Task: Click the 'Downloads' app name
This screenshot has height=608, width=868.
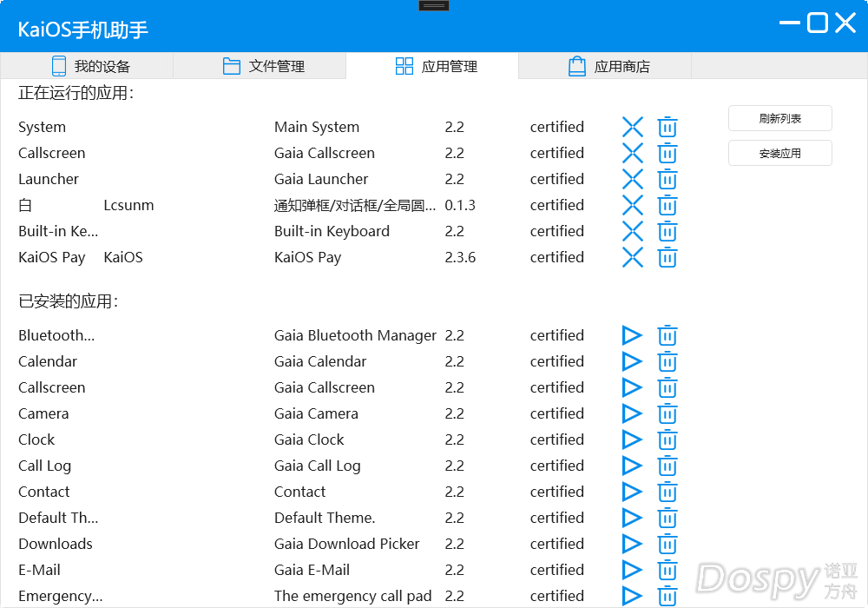Action: 56,544
